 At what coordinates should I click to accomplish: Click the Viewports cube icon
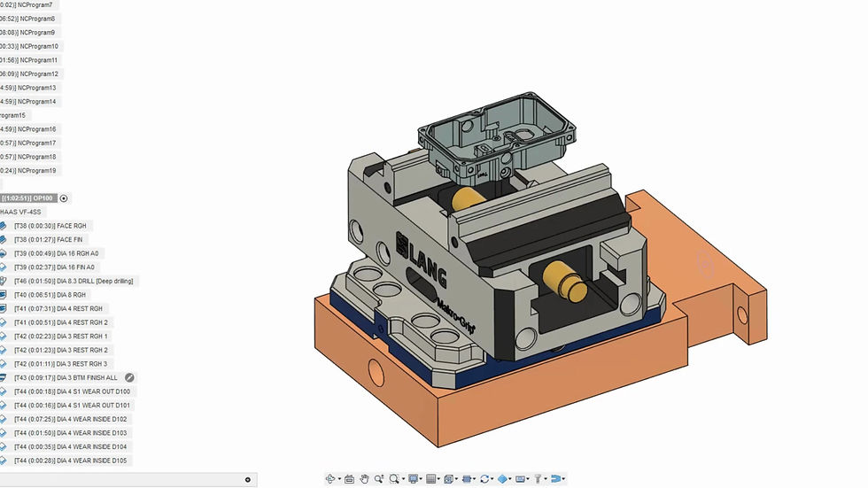pos(448,478)
